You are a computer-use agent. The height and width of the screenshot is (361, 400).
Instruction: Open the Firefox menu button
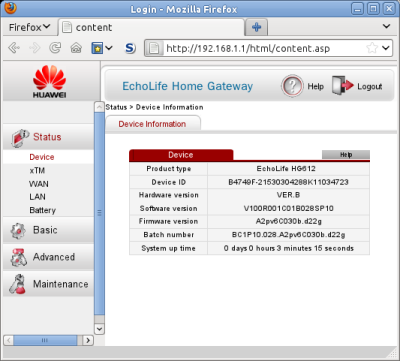click(x=30, y=27)
